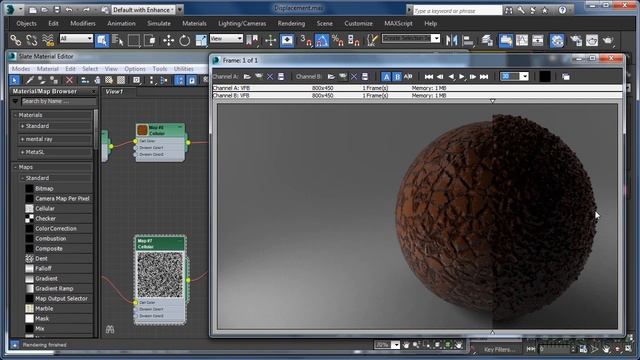Open reference coordinate system View dropdown
This screenshot has width=640, height=360.
[x=226, y=38]
